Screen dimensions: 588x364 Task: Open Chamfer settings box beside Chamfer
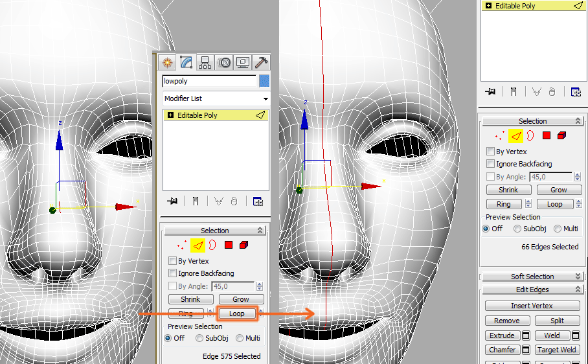pos(526,350)
